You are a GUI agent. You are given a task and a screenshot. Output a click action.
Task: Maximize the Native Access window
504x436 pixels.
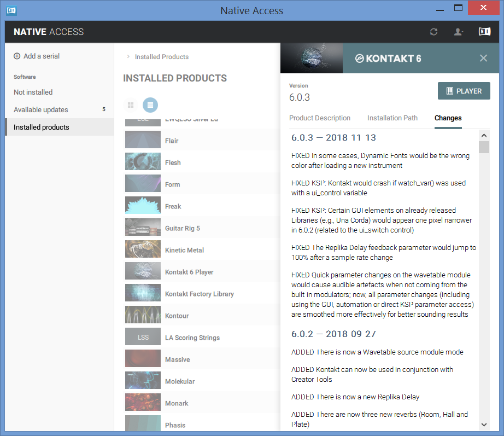(x=458, y=8)
